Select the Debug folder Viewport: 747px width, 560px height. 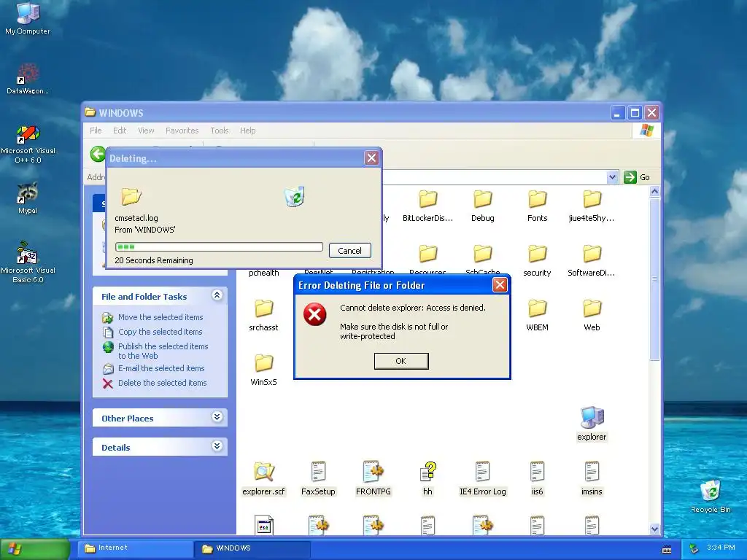[483, 206]
